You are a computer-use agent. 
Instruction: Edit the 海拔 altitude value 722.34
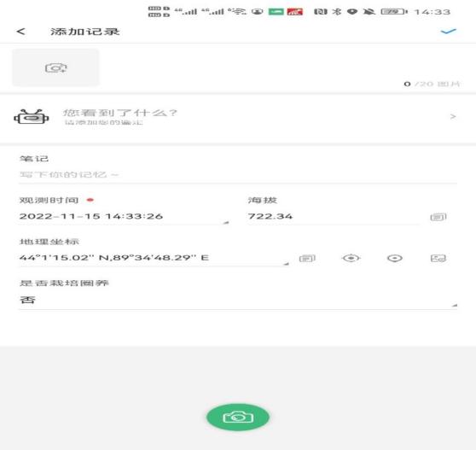tap(333, 216)
